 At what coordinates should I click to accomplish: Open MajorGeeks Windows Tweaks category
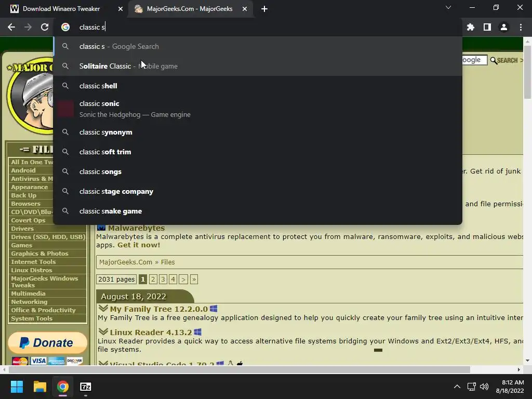[45, 282]
